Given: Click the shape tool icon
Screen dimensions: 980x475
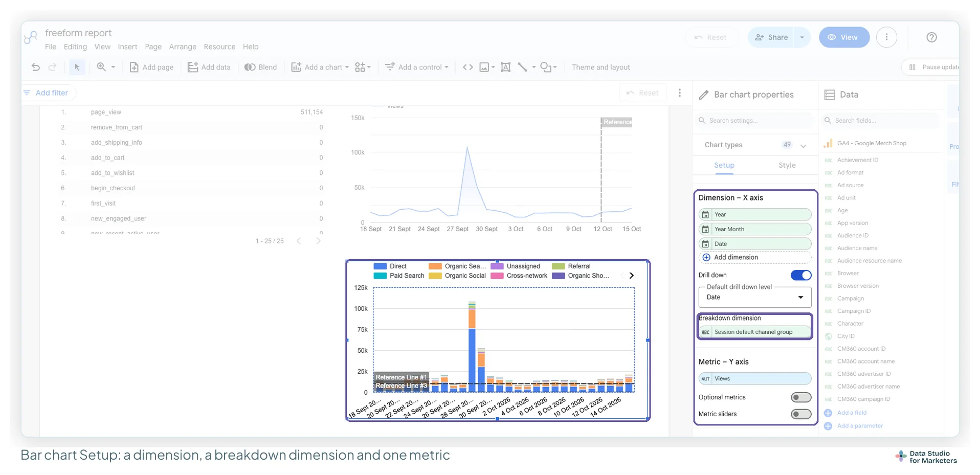Looking at the screenshot, I should pos(546,67).
